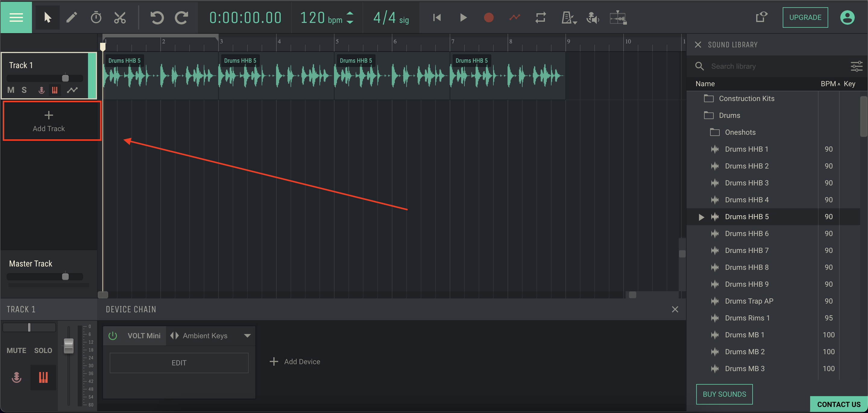868x413 pixels.
Task: Select the Scissors split tool
Action: (120, 17)
